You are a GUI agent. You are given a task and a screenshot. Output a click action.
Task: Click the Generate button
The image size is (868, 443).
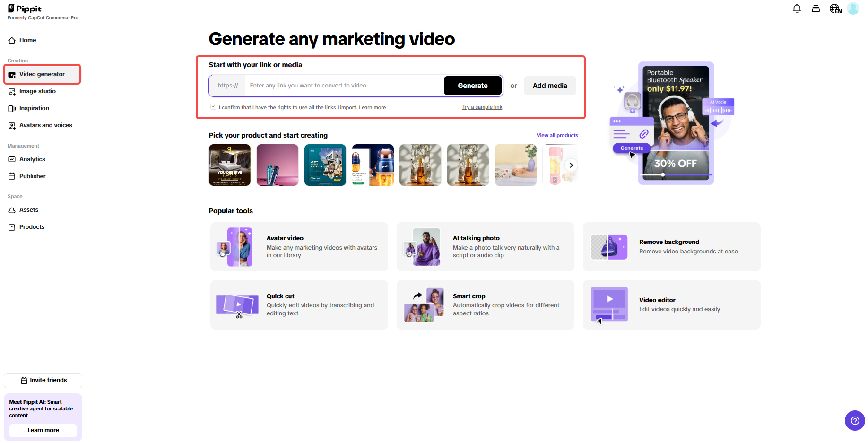tap(472, 86)
